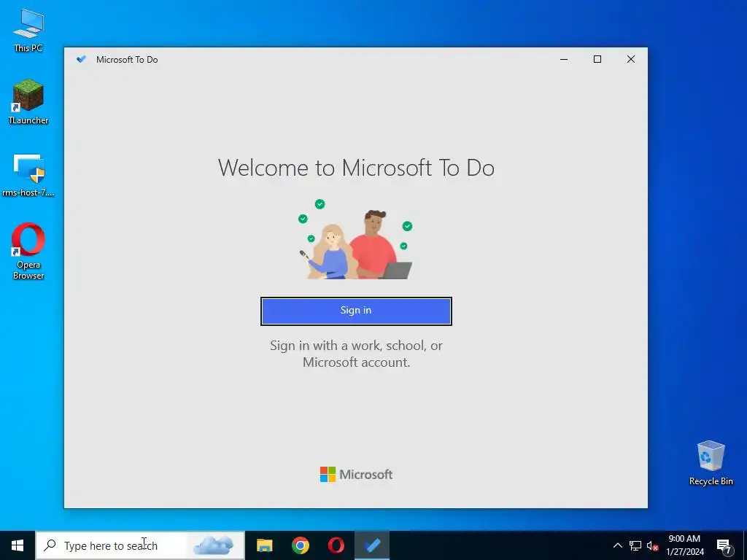Screen dimensions: 747x560
Task: Open This PC desktop icon
Action: 28,30
